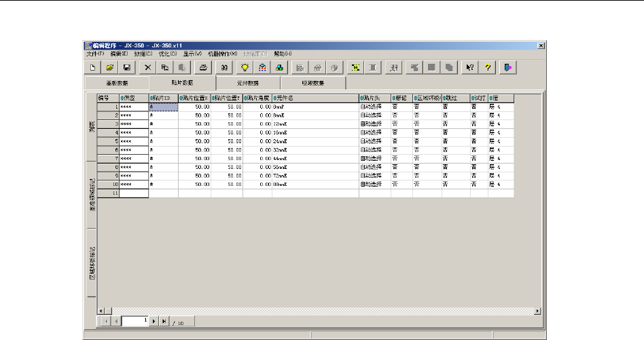Go to next record with the pager arrow
This screenshot has height=340, width=644.
coord(154,320)
